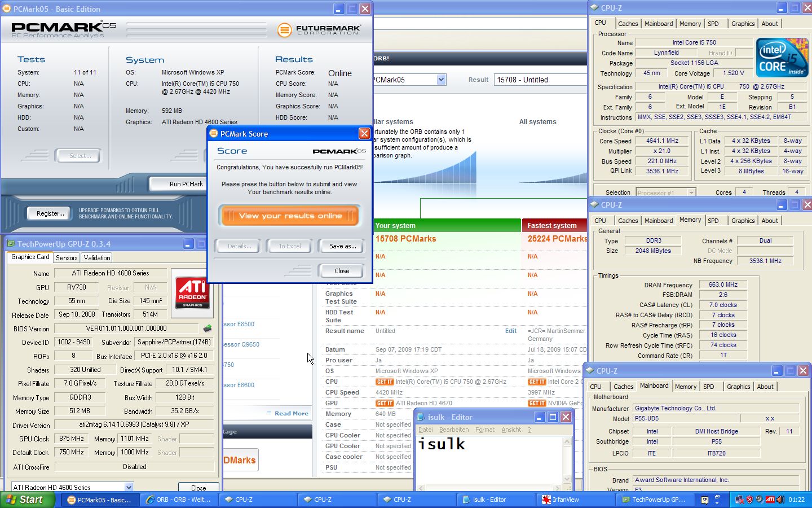Open Caches tab in CPU-Z processor window
The height and width of the screenshot is (508, 812).
(628, 24)
